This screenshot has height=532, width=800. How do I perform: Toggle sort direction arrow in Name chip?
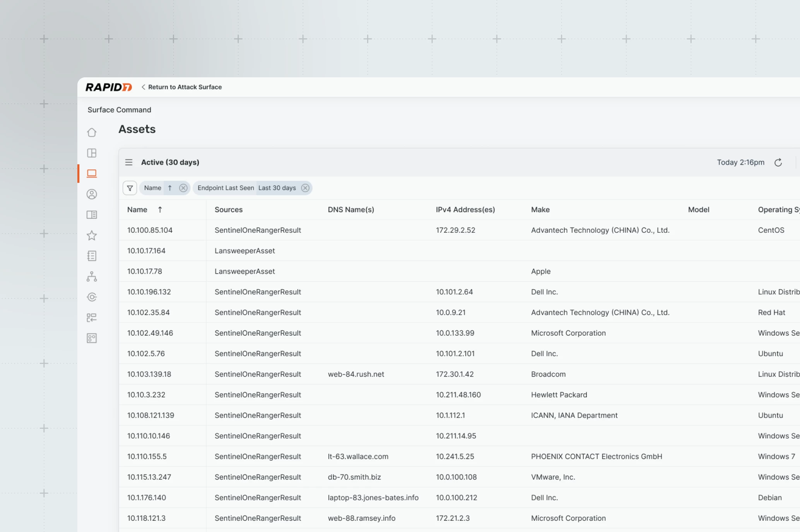click(170, 188)
